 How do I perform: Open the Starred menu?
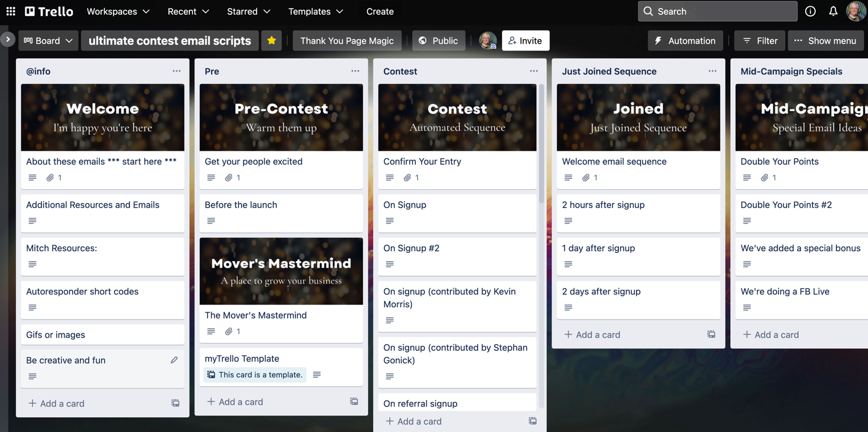248,11
